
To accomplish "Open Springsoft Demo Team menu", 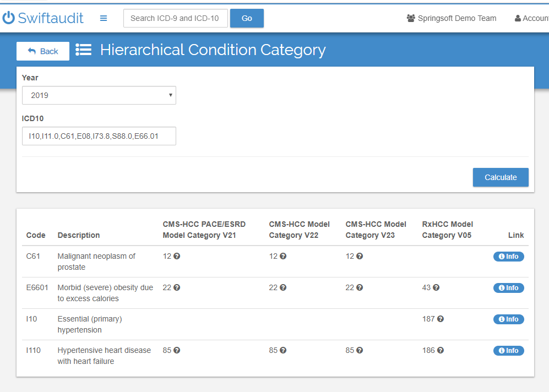I will 452,18.
